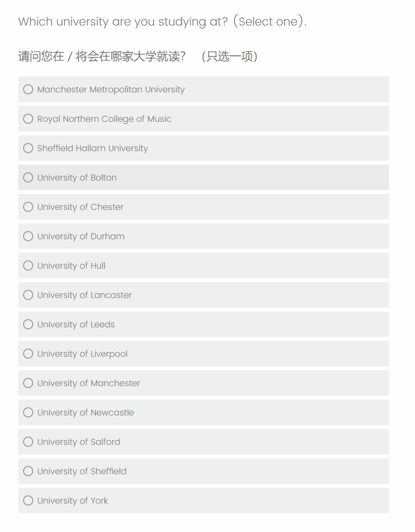Choose University of Chester option
This screenshot has height=532, width=415.
tap(28, 207)
